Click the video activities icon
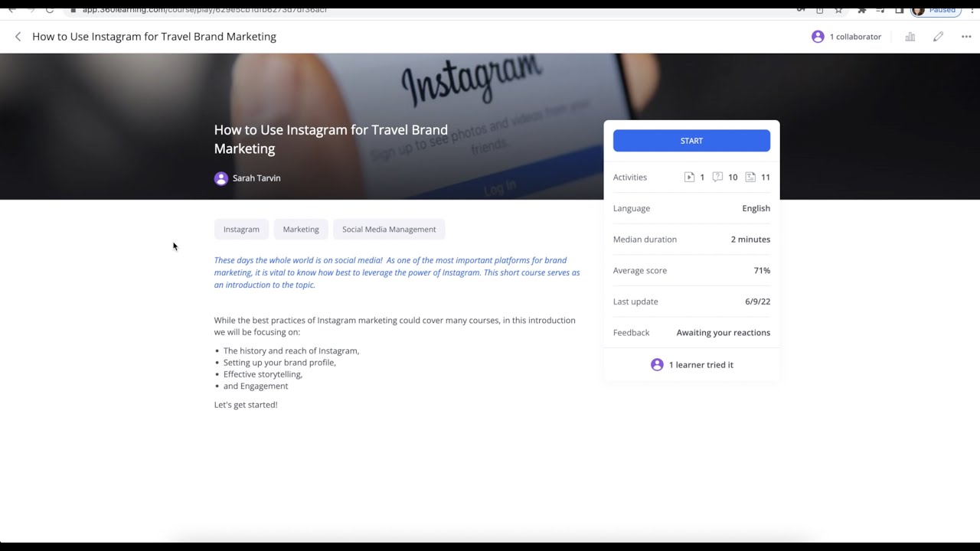This screenshot has width=980, height=551. tap(689, 177)
